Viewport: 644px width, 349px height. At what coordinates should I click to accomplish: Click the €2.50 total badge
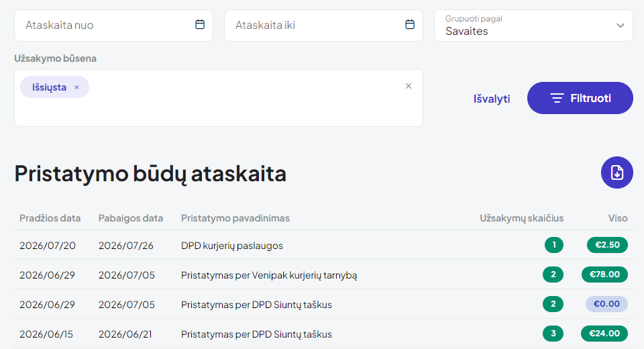608,245
